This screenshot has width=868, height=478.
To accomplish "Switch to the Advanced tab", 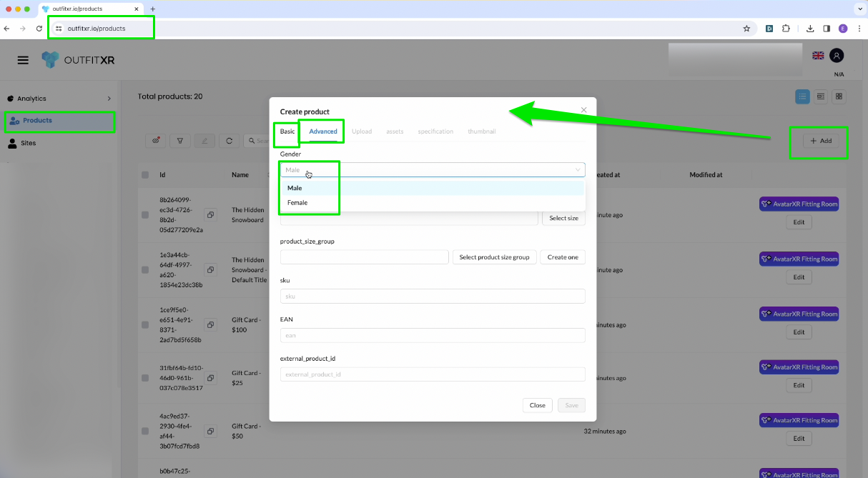I will click(323, 131).
